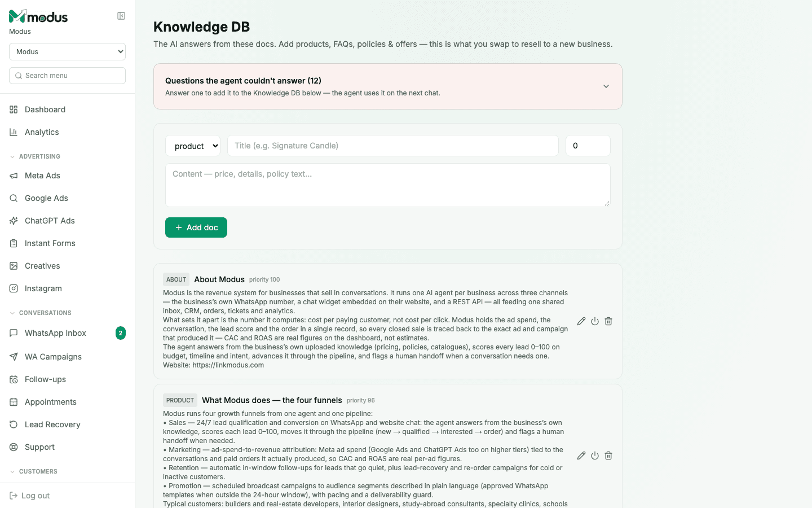The height and width of the screenshot is (508, 812).
Task: Focus the doc Title input field
Action: [393, 146]
